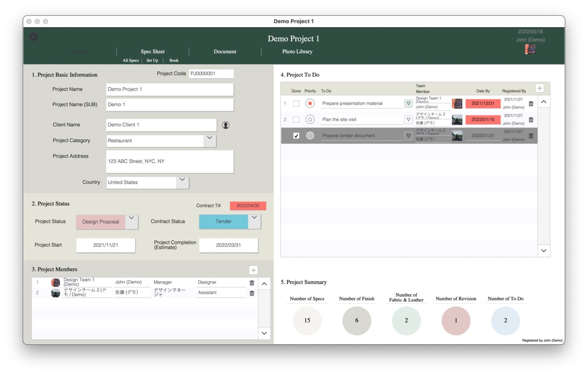Toggle priority star for Prepare tender document

(310, 136)
